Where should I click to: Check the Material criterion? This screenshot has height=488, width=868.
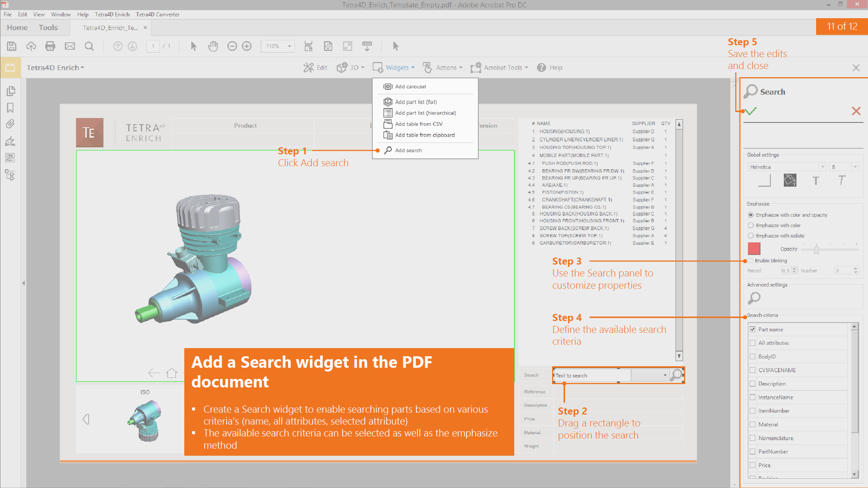(753, 425)
